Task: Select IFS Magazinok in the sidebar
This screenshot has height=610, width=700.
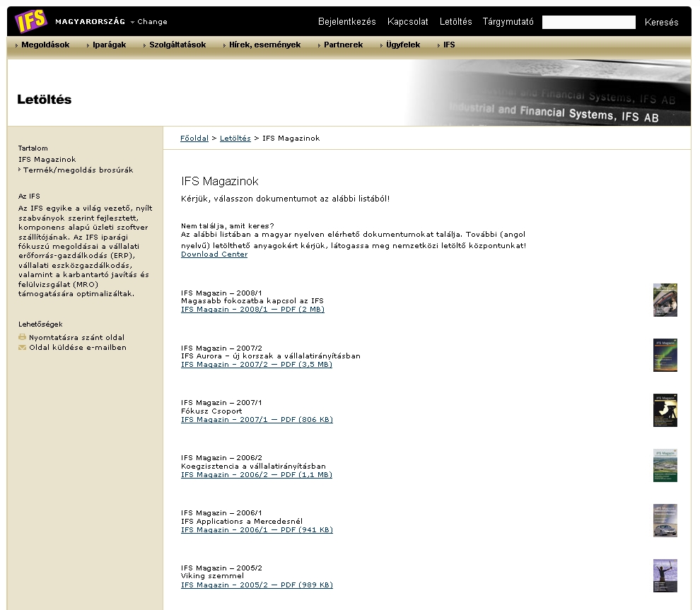Action: pyautogui.click(x=47, y=159)
